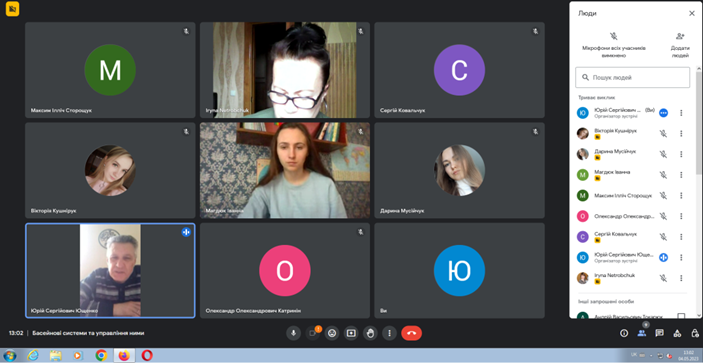703x363 pixels.
Task: Mute Магдюк Іванна in the people list
Action: pos(663,175)
